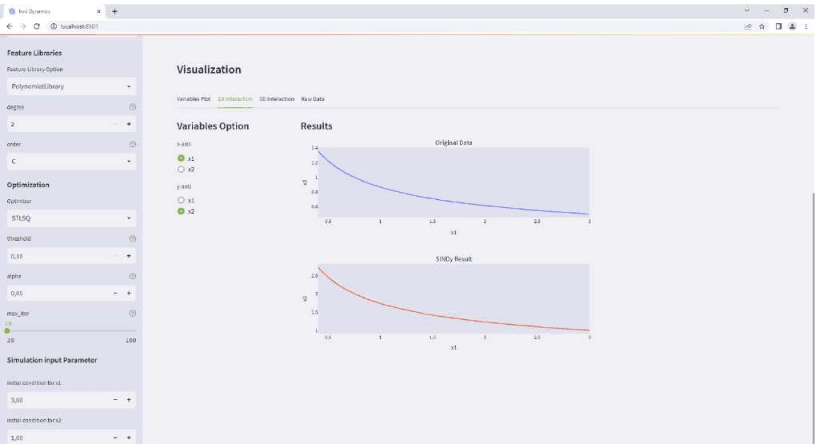Viewport: 817px width, 445px height.
Task: Select x1 radio under x-axis
Action: pyautogui.click(x=181, y=158)
